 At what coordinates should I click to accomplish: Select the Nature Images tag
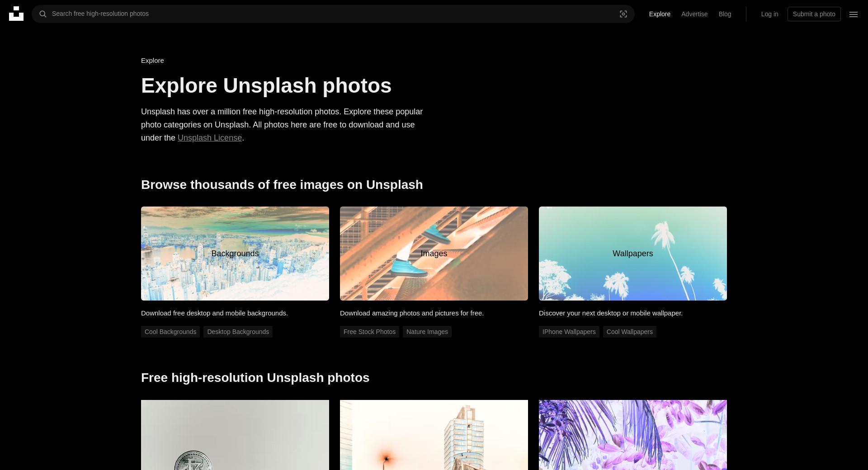coord(427,332)
